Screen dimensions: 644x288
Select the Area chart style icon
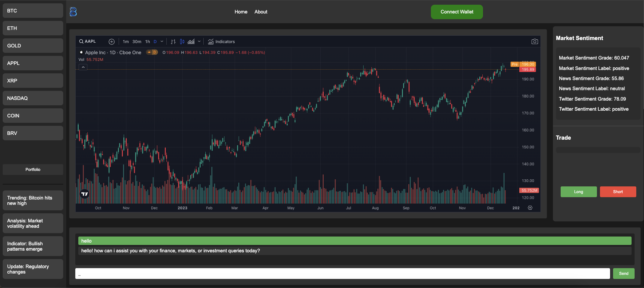191,42
